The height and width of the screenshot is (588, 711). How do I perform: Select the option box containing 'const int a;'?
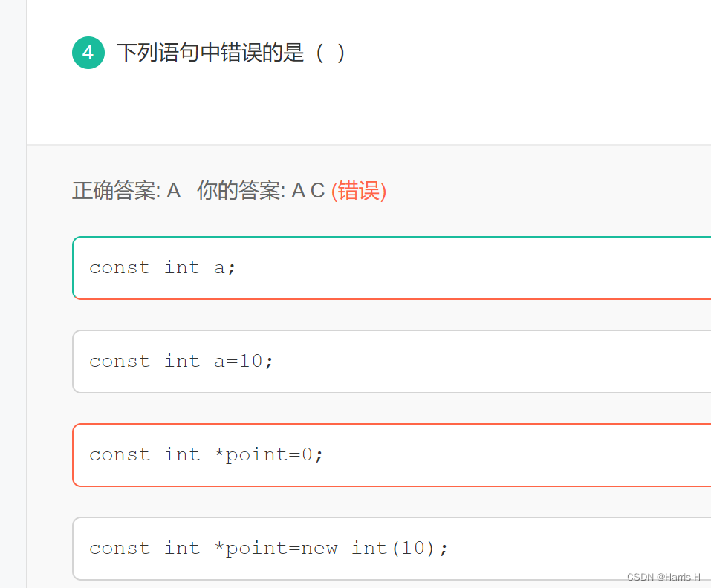(371, 267)
